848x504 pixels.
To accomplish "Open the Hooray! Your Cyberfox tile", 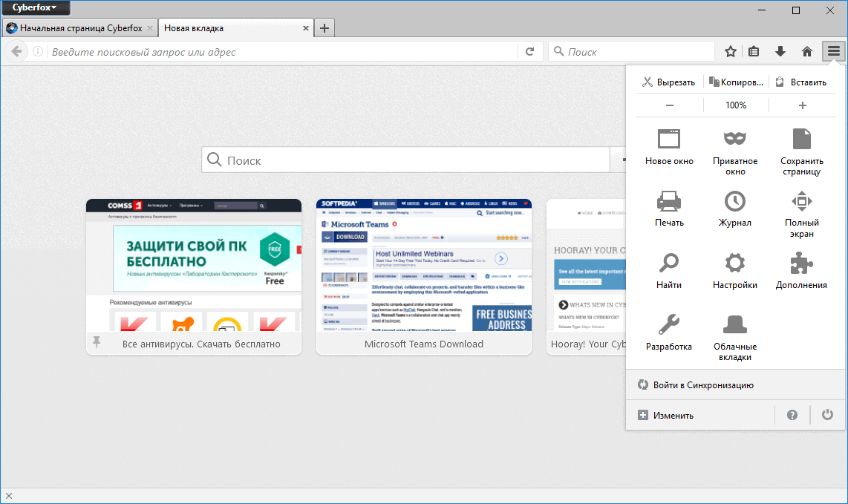I will [x=586, y=277].
